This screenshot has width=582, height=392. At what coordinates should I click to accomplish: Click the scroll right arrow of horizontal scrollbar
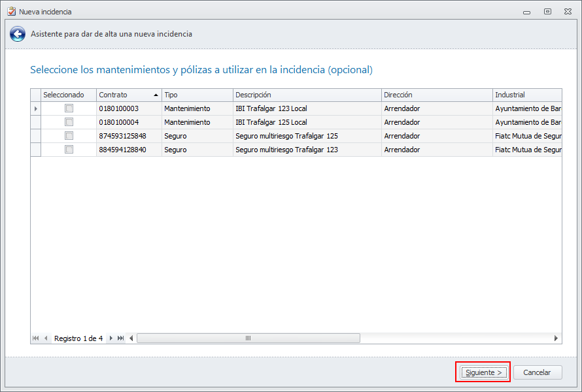556,338
